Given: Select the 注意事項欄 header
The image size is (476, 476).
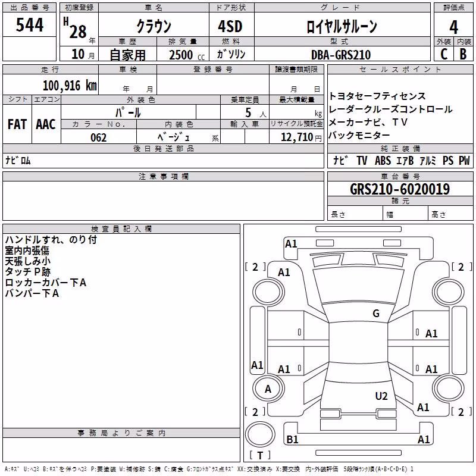Looking at the screenshot, I should point(163,176).
